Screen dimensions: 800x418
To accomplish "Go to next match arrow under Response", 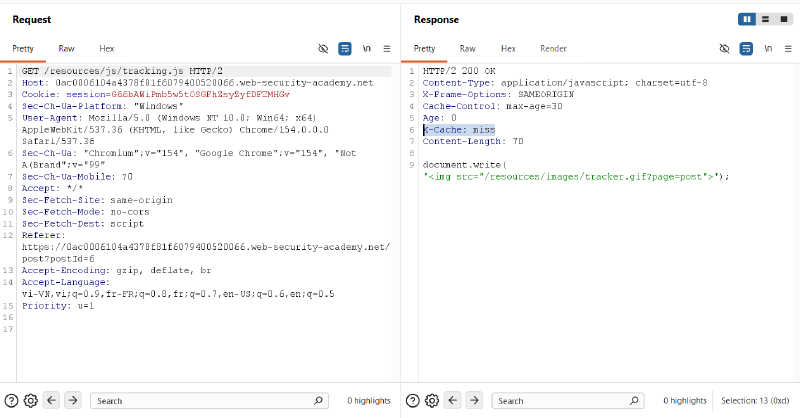I will (x=474, y=400).
